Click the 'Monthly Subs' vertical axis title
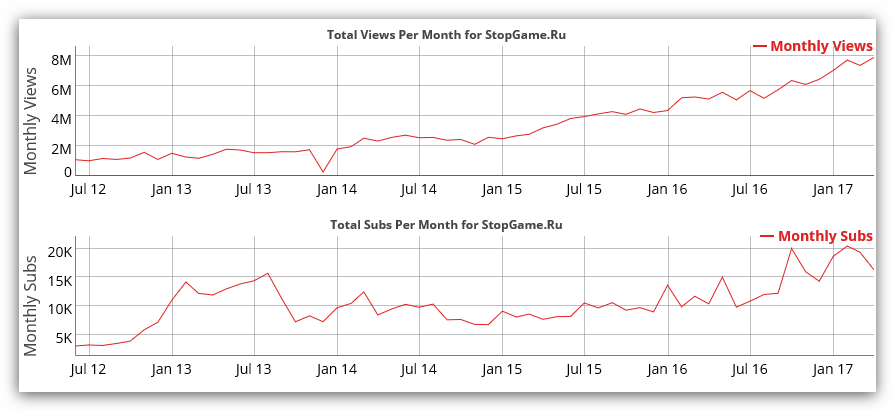 click(x=31, y=303)
